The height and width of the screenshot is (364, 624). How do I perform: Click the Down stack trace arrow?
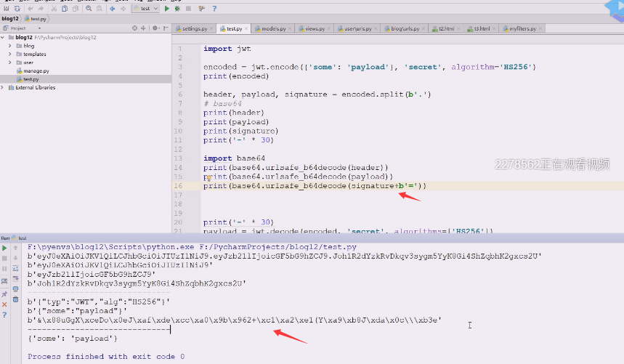click(15, 258)
